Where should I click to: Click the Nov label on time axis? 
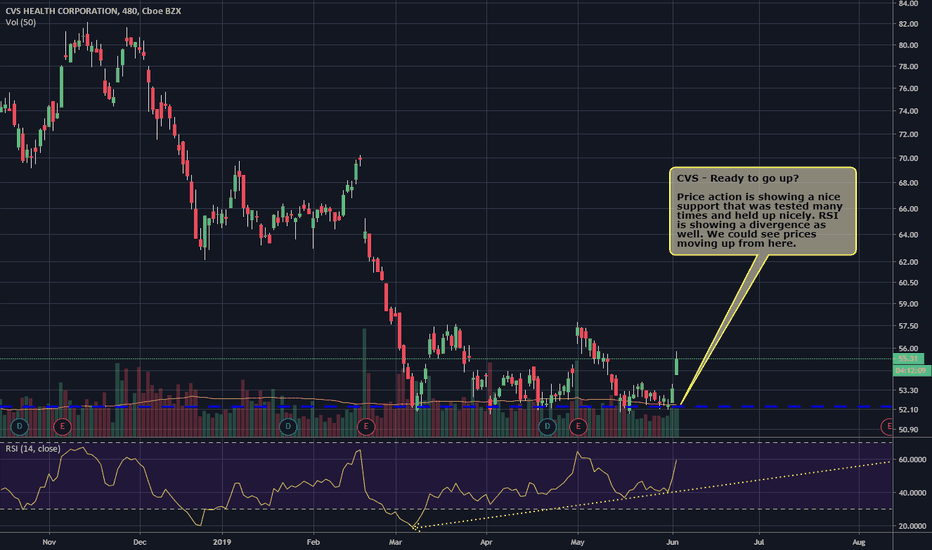click(x=49, y=542)
